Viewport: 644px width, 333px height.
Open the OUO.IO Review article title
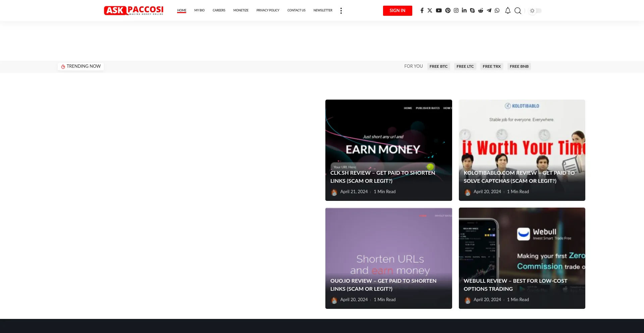coord(383,285)
